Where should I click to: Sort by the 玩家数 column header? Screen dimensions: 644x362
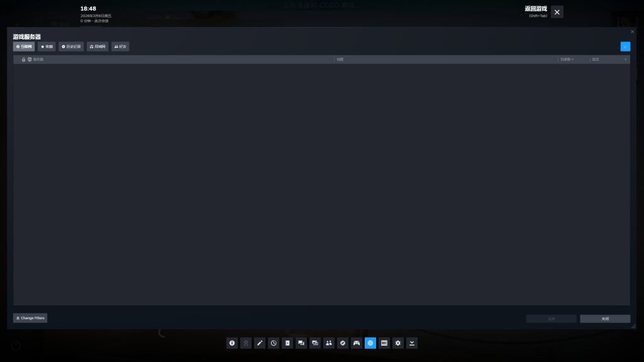click(x=567, y=60)
